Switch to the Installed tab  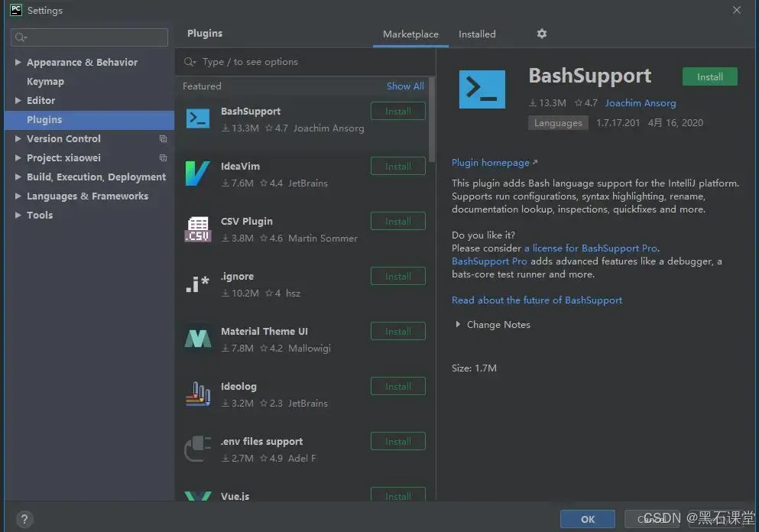coord(477,34)
